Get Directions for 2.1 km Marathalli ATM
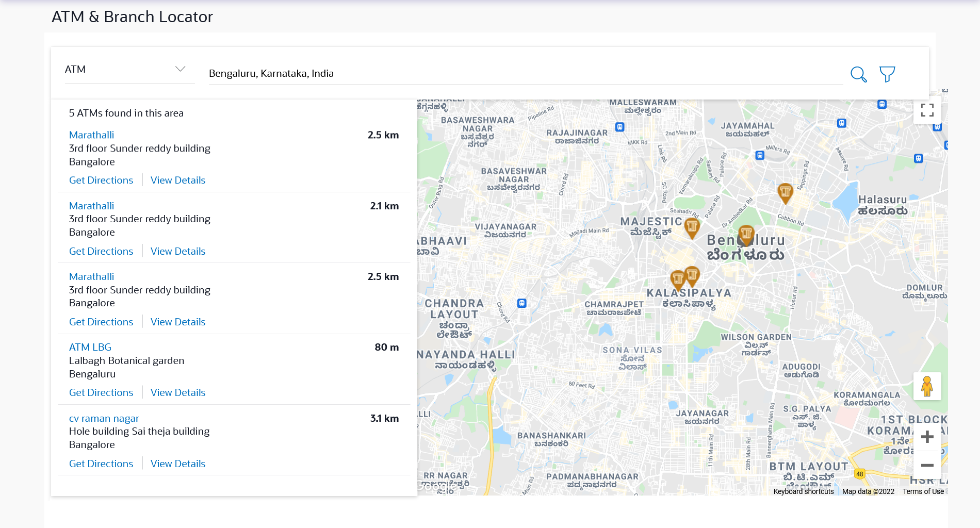 (x=101, y=252)
